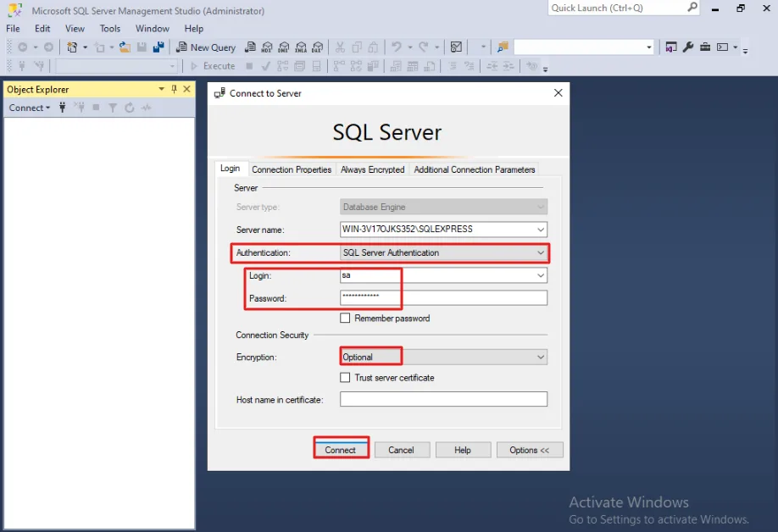
Task: Pin the Object Explorer panel
Action: [x=174, y=89]
